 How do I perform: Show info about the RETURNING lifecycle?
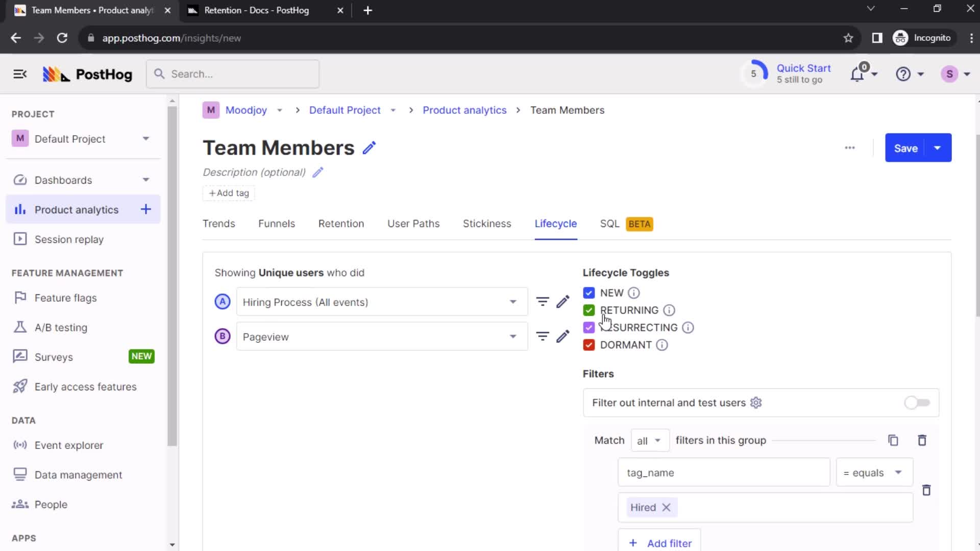(669, 310)
